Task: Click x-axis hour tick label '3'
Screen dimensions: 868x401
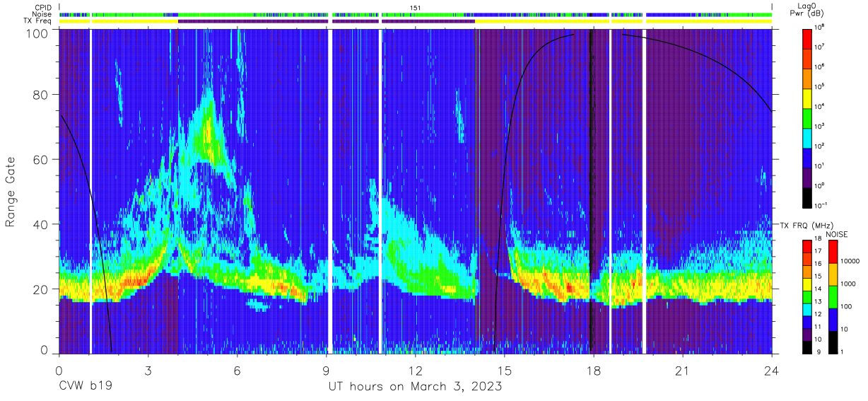Action: click(148, 370)
